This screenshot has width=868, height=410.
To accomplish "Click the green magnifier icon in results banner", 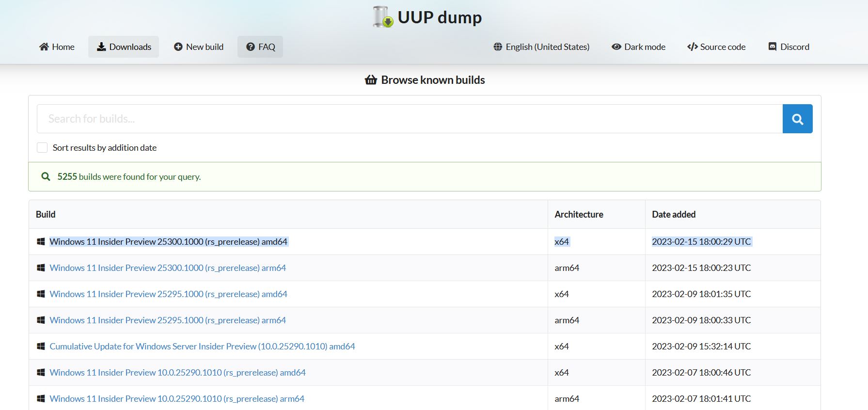I will pos(46,177).
